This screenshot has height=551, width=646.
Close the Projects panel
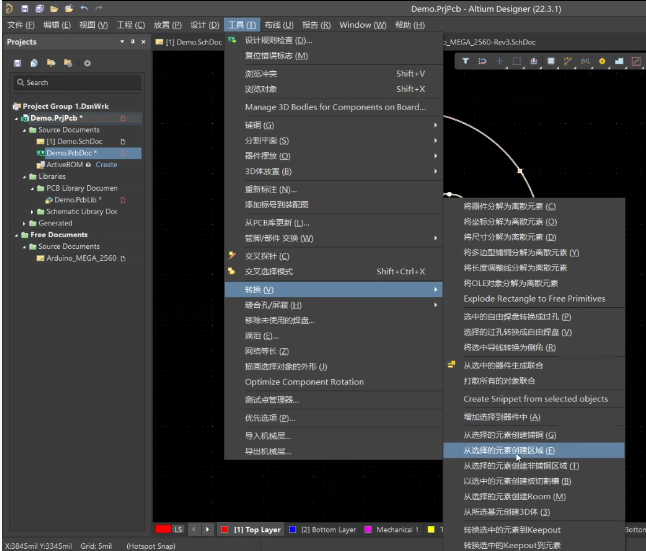click(x=143, y=42)
